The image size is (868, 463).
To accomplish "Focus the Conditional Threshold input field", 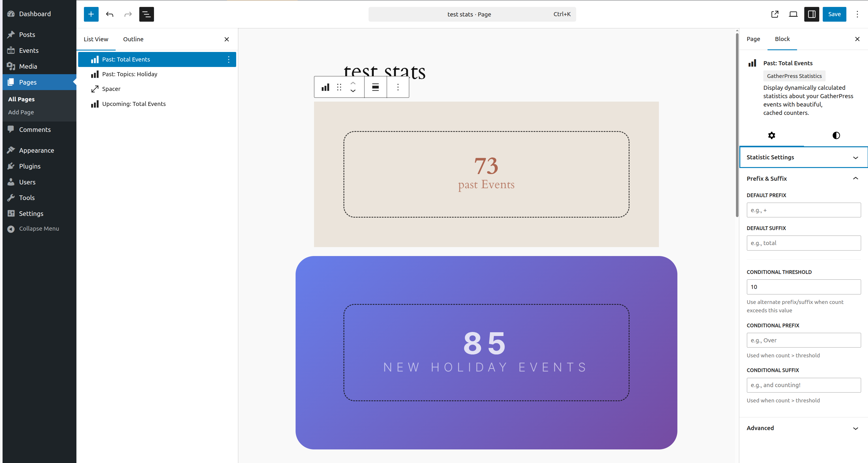I will click(x=803, y=287).
